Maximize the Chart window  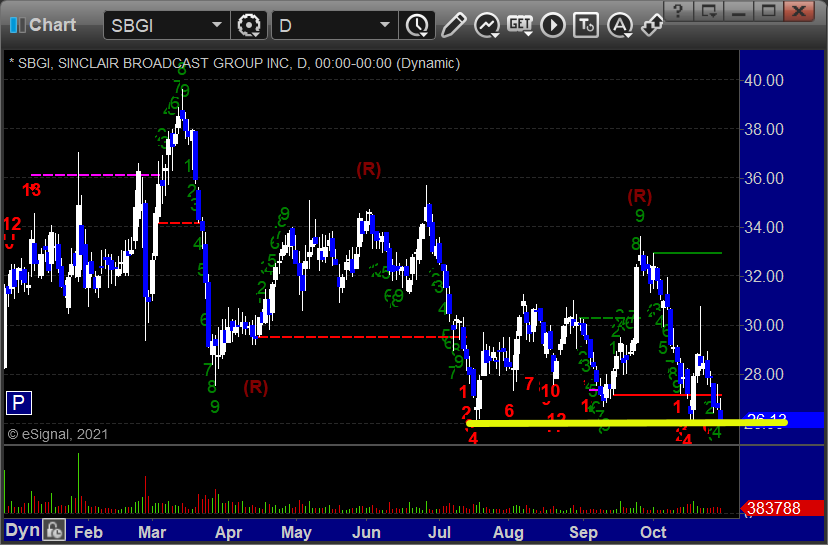768,11
